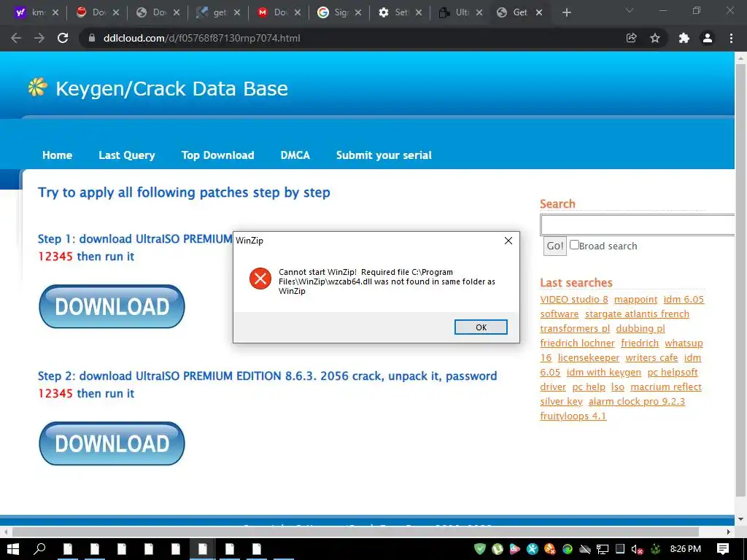Open the 'VIDEO studio 8' search link
The width and height of the screenshot is (747, 560).
(574, 300)
